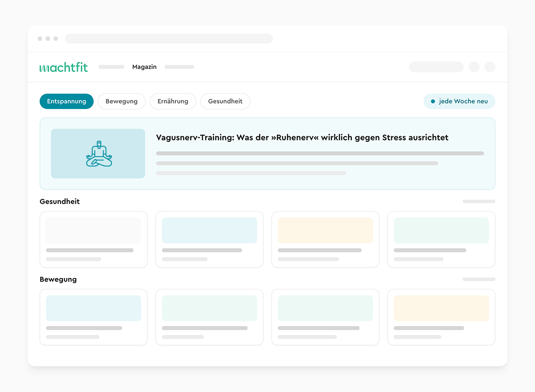This screenshot has height=392, width=535.
Task: Click the 'jede Woche neu' badge
Action: click(459, 102)
